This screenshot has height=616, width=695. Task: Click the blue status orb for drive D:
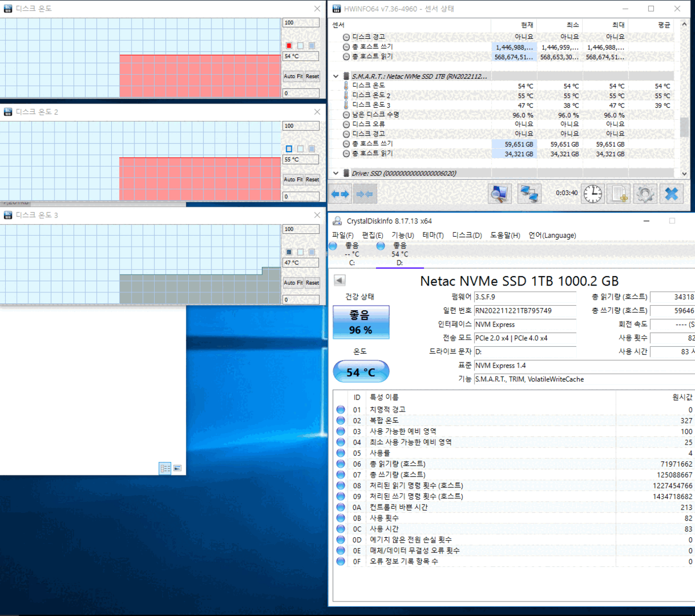point(381,246)
